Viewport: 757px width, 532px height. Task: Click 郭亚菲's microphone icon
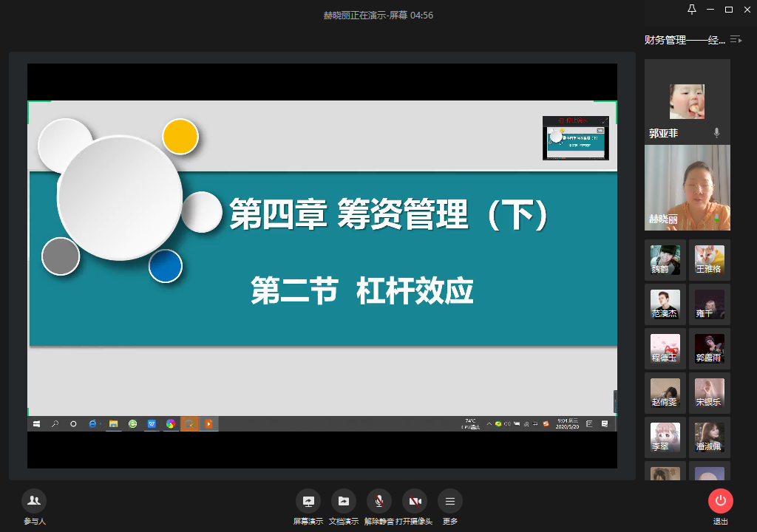point(716,133)
